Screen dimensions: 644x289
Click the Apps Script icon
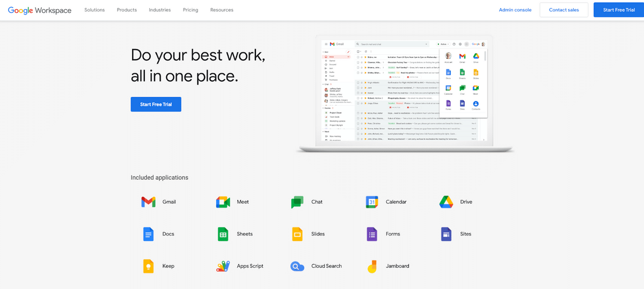[223, 266]
